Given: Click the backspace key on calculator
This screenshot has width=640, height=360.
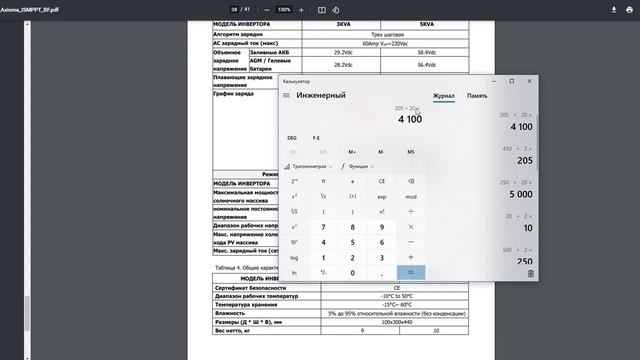Looking at the screenshot, I should tap(411, 181).
